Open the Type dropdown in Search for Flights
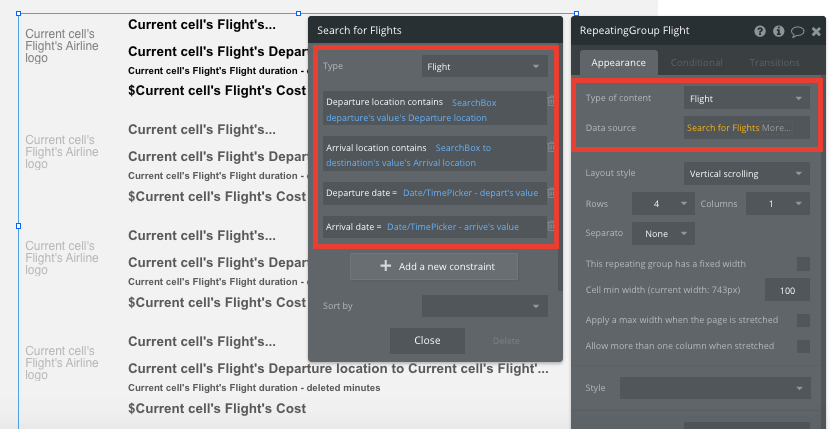 pos(484,67)
